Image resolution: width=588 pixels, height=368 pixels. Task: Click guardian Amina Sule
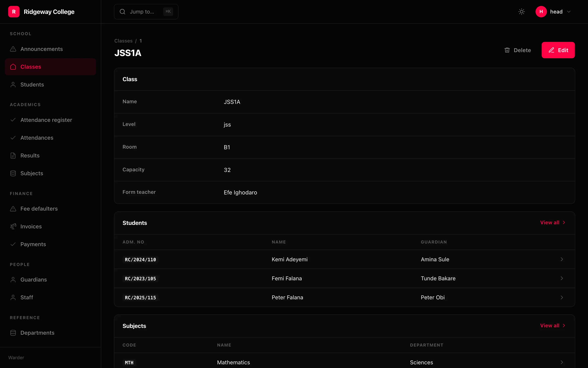tap(435, 259)
